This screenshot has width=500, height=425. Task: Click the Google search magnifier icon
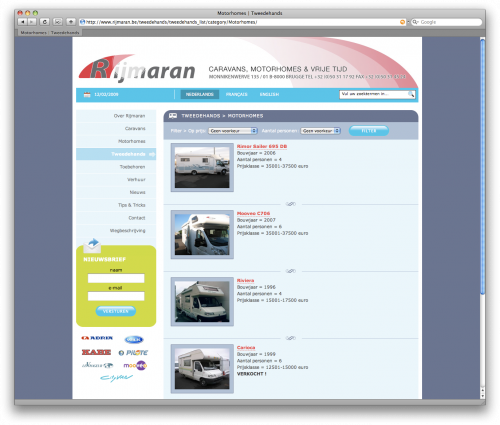pos(415,22)
